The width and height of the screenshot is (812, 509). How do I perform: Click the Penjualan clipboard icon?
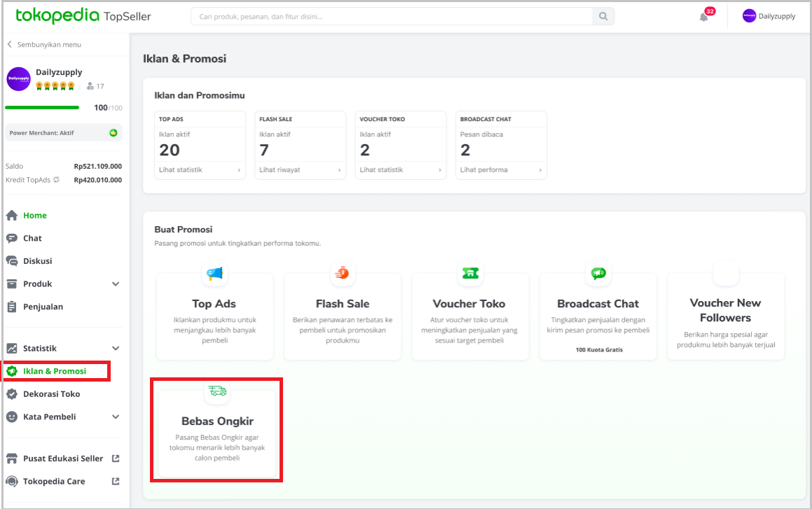tap(12, 306)
